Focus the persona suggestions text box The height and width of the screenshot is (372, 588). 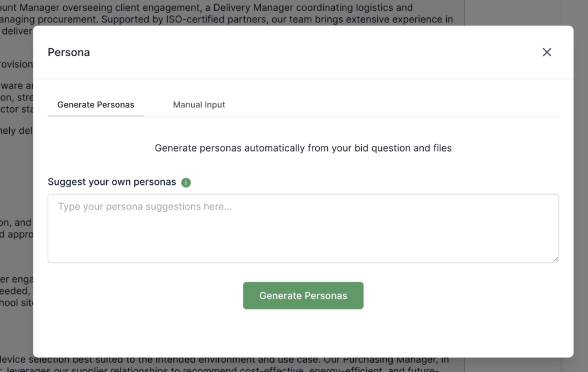click(x=303, y=235)
